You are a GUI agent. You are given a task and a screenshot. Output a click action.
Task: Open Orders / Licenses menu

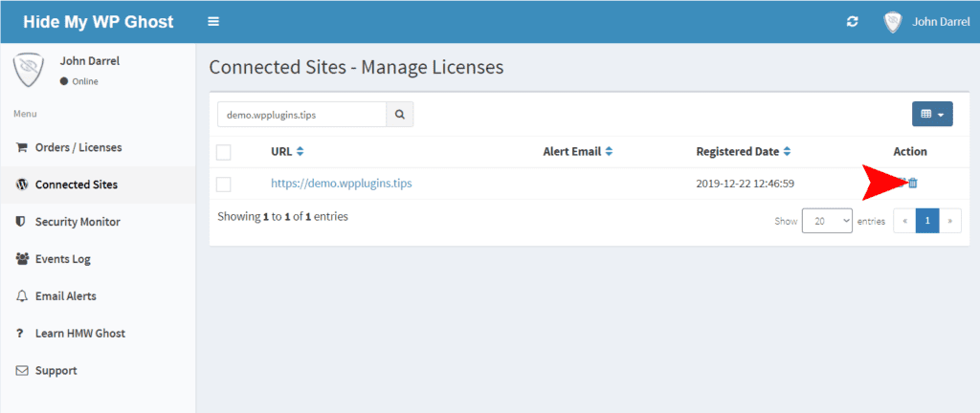[99, 148]
